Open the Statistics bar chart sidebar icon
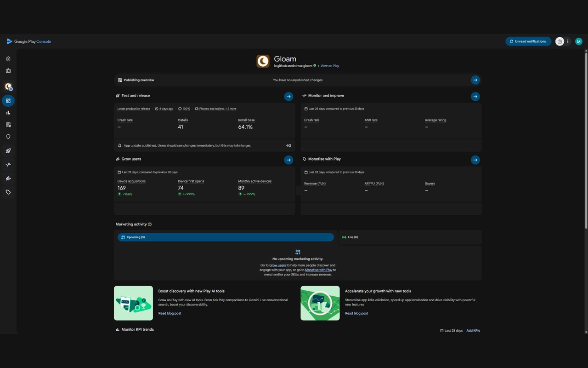 click(8, 113)
